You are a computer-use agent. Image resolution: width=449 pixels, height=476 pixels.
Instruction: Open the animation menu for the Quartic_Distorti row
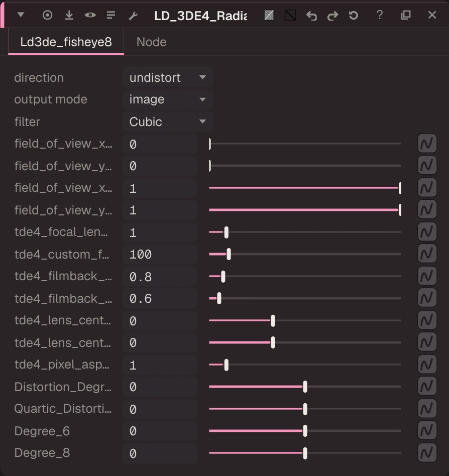pyautogui.click(x=427, y=409)
